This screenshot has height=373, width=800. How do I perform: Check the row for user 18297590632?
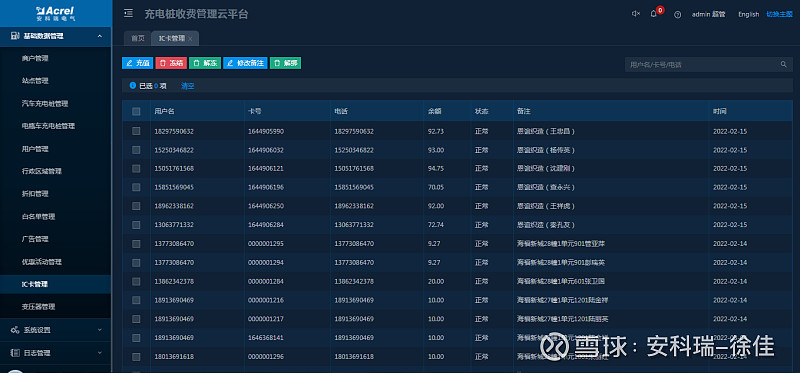tap(136, 131)
